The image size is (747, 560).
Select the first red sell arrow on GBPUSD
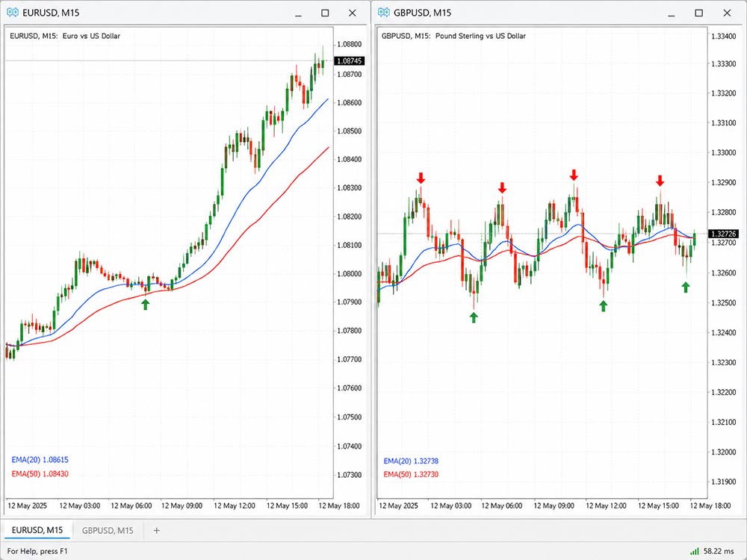point(421,178)
